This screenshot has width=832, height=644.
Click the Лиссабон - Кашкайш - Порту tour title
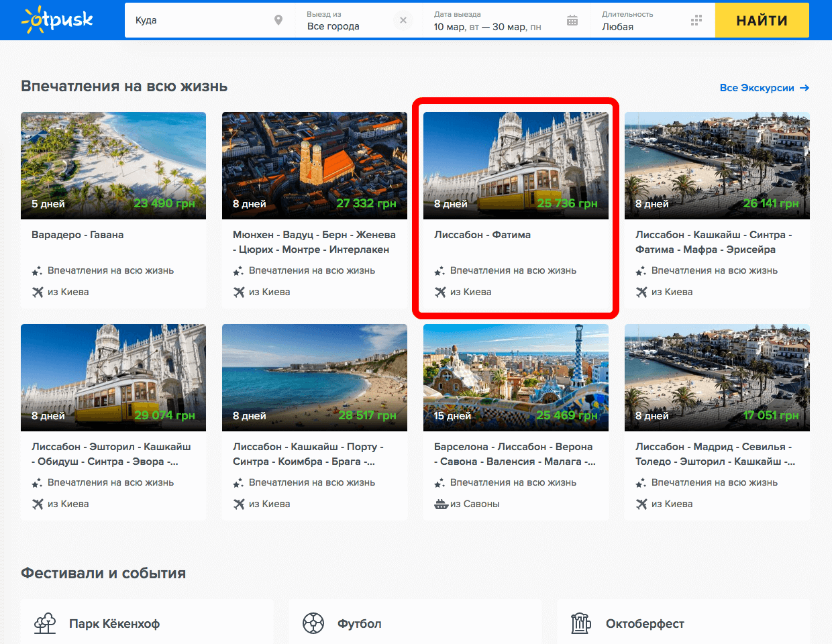[x=308, y=454]
